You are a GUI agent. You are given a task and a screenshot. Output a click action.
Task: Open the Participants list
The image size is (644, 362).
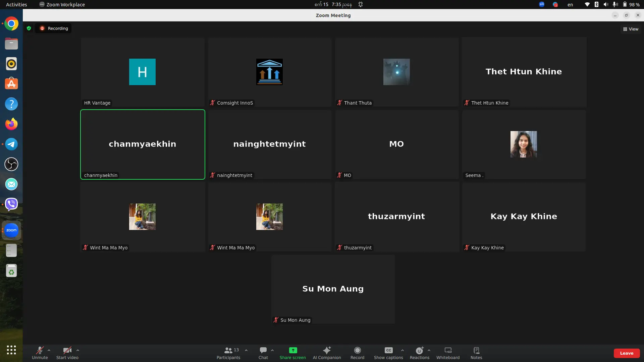(x=228, y=351)
